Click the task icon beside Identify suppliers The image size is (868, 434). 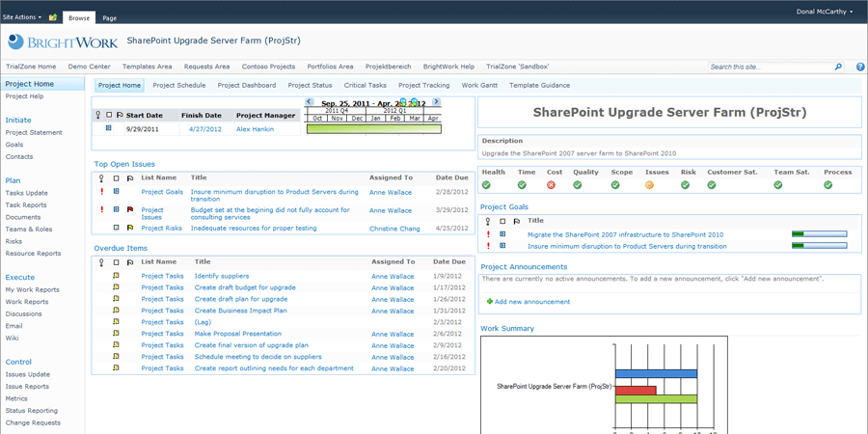(x=117, y=276)
